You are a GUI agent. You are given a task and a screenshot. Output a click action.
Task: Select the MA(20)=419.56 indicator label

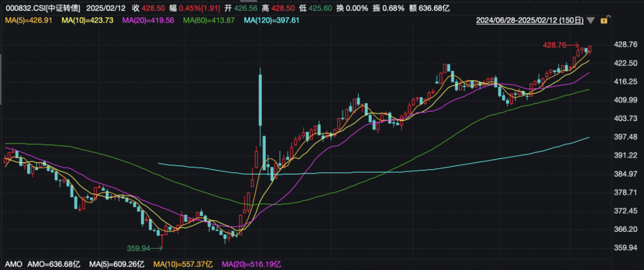[x=148, y=20]
